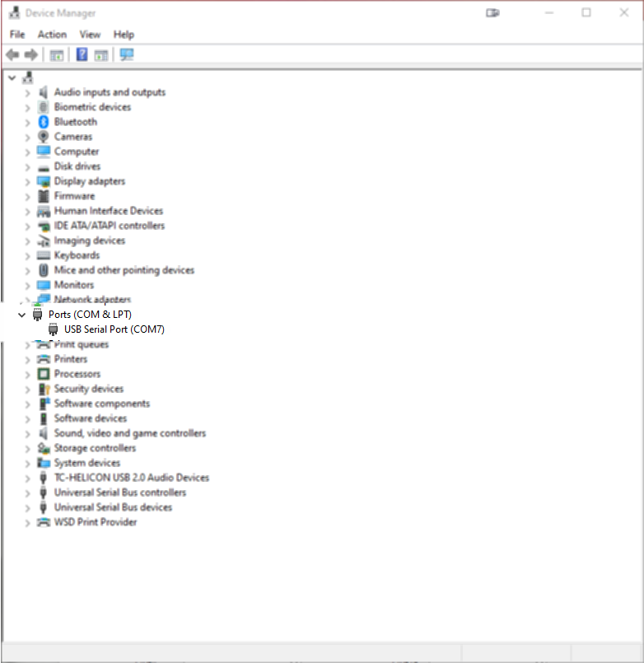644x663 pixels.
Task: Click the Monitors category icon
Action: [44, 285]
